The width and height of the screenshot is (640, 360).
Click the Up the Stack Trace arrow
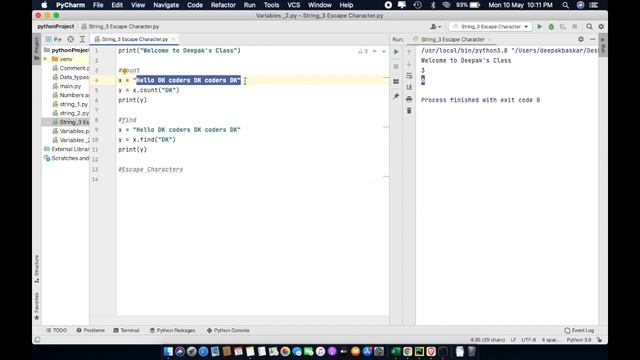(409, 52)
